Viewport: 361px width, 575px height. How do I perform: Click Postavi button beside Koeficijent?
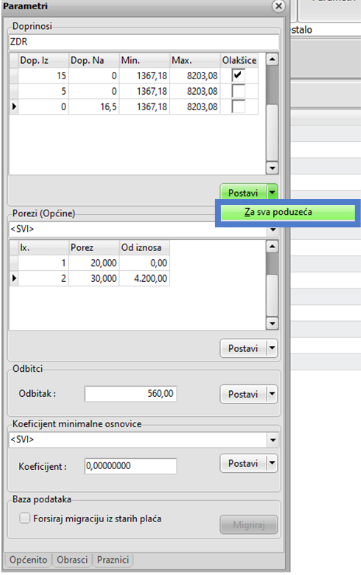click(243, 464)
